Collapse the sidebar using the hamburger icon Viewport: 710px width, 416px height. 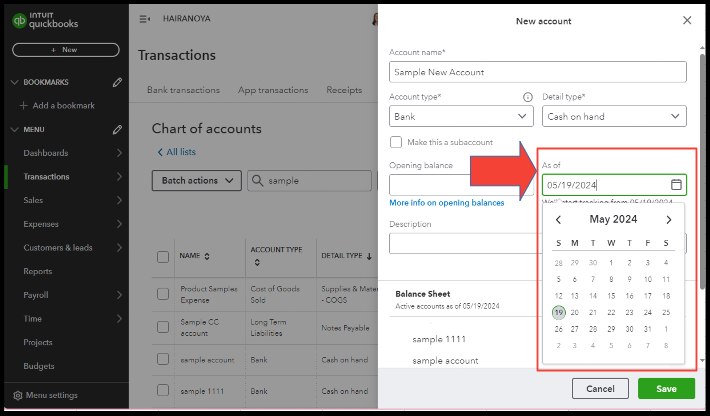pyautogui.click(x=145, y=19)
